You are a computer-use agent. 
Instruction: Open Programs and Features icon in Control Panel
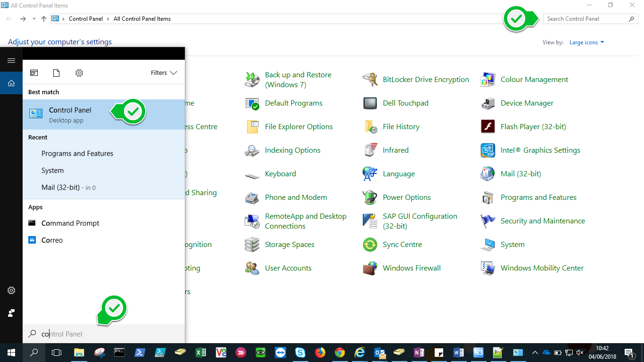[x=488, y=197]
